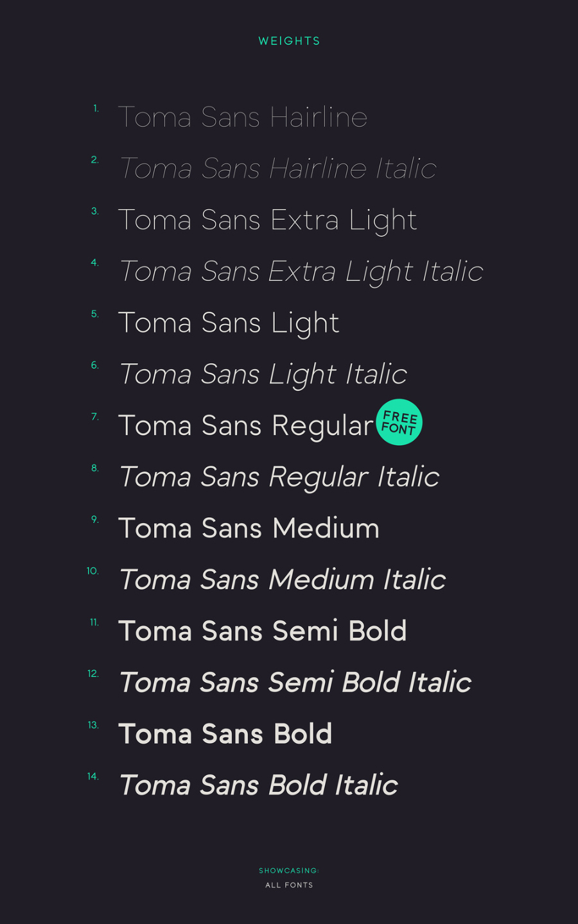The image size is (578, 924).
Task: Select the Toma Sans Bold sample
Action: [225, 733]
